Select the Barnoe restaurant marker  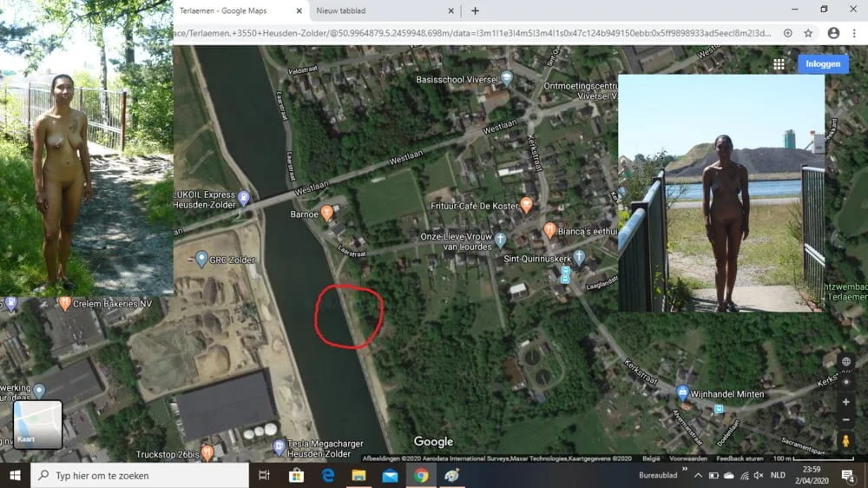(327, 213)
